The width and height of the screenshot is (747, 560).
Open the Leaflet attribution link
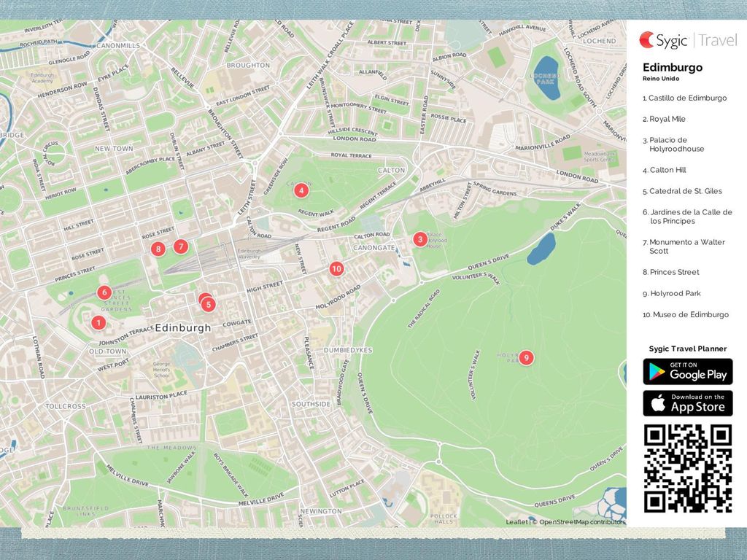pyautogui.click(x=516, y=522)
